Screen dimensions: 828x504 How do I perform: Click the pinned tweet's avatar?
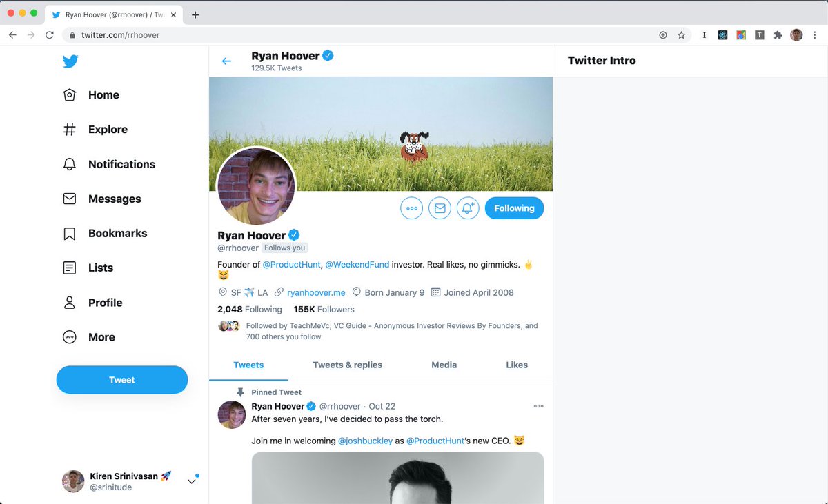click(x=232, y=415)
